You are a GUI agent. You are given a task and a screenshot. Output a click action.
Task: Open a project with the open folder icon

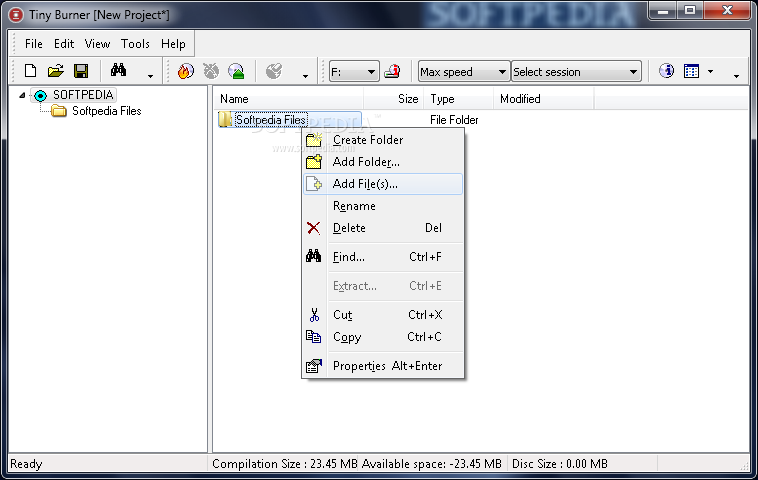coord(56,71)
